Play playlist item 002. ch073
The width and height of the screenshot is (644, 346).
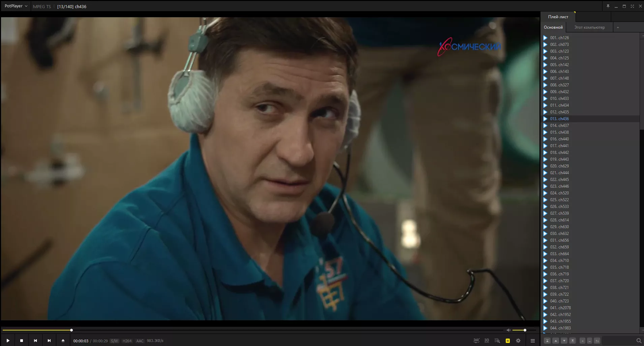pyautogui.click(x=590, y=45)
